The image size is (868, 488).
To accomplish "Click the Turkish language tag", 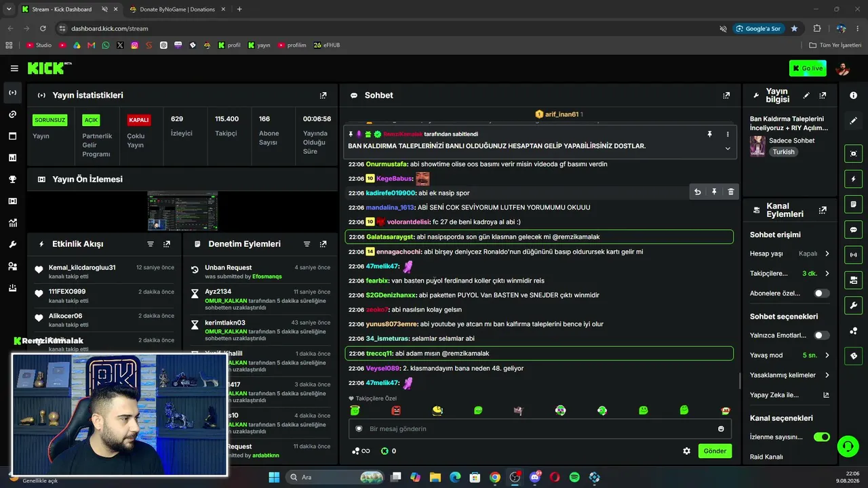I will pyautogui.click(x=783, y=152).
